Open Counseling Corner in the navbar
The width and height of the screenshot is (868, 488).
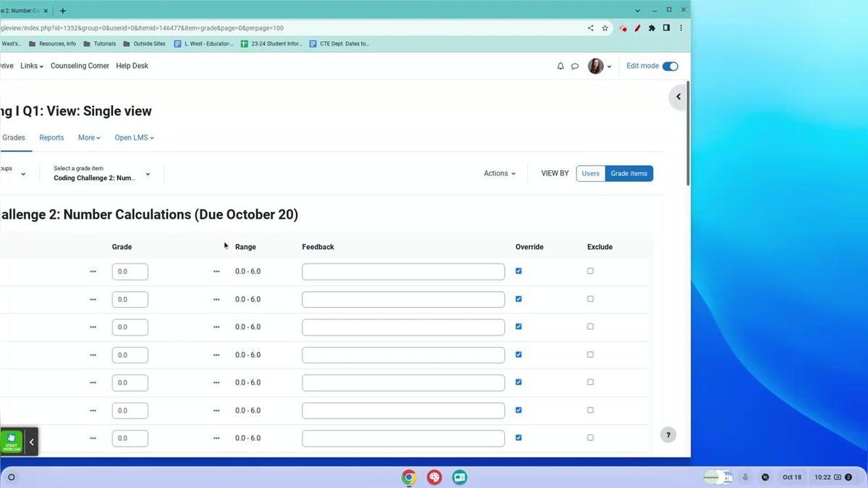[x=80, y=66]
